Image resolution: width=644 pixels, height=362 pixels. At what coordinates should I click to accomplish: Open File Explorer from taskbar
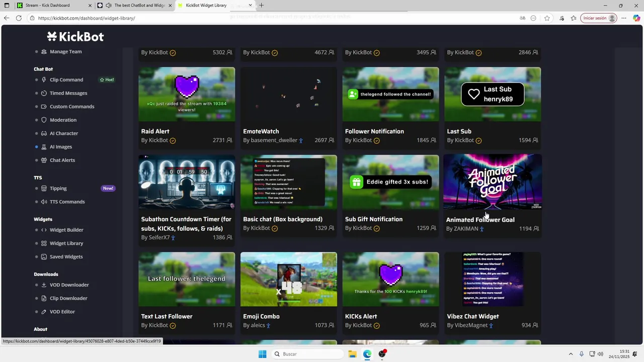coord(352,354)
